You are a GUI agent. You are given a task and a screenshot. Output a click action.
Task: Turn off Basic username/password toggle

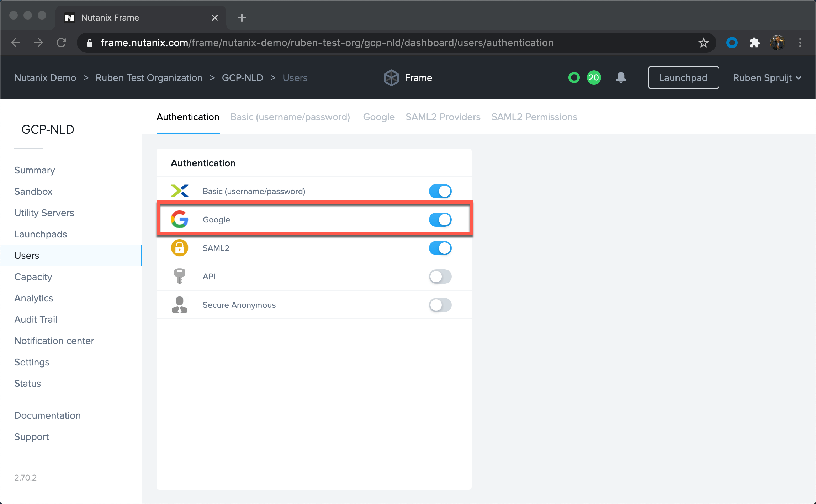440,191
